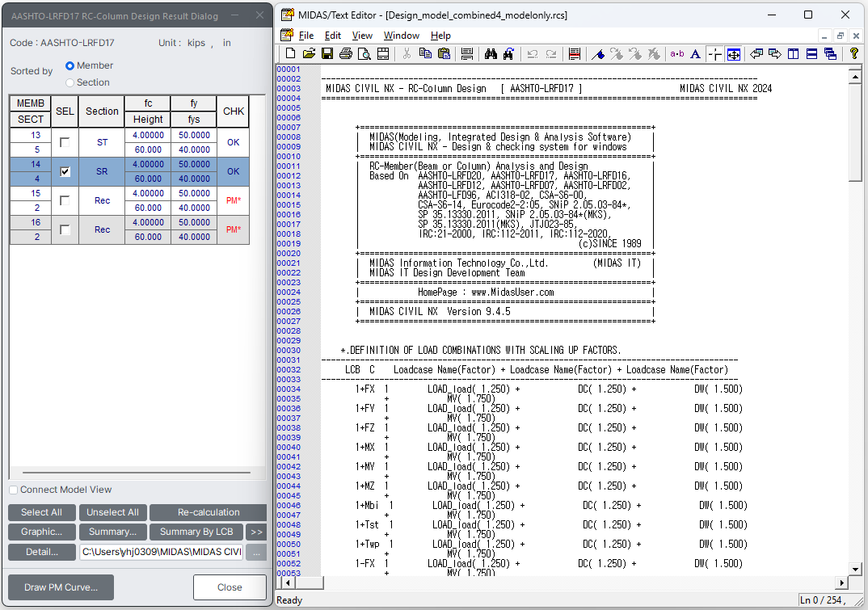Select the Member sort radio button
This screenshot has width=868, height=610.
tap(70, 66)
